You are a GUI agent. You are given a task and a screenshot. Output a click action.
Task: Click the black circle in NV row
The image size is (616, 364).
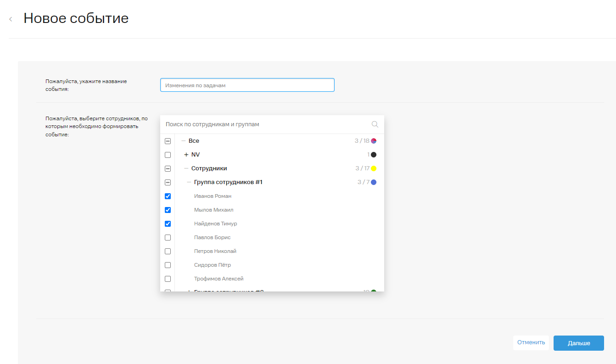click(x=374, y=155)
